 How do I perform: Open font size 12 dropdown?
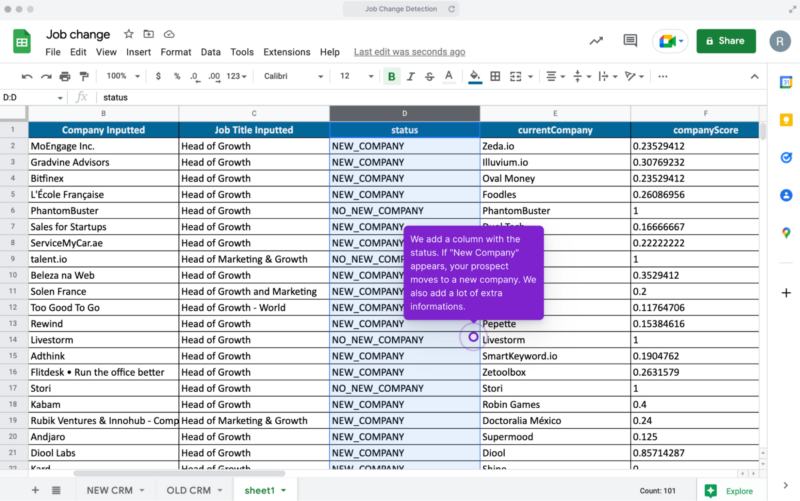click(x=357, y=76)
